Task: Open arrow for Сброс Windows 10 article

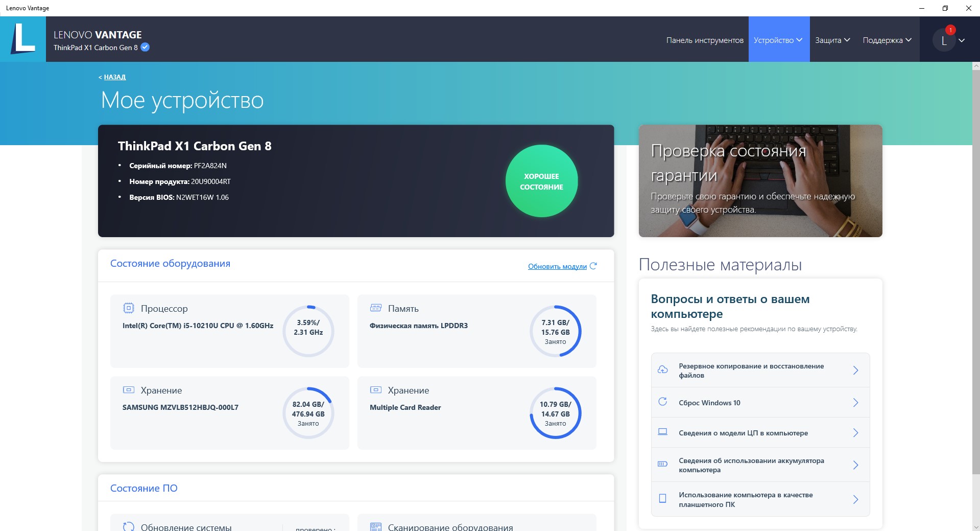Action: click(x=855, y=403)
